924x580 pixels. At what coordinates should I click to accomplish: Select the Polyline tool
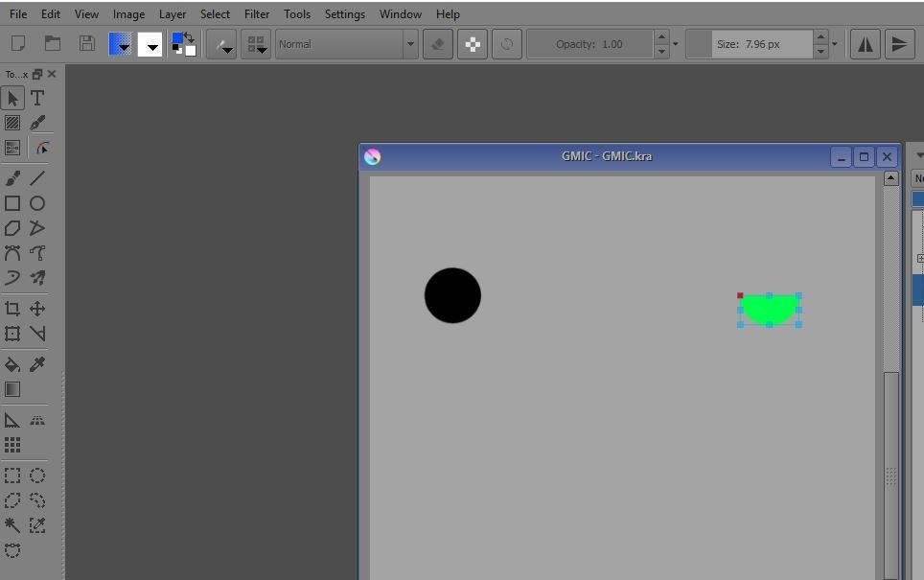[37, 228]
